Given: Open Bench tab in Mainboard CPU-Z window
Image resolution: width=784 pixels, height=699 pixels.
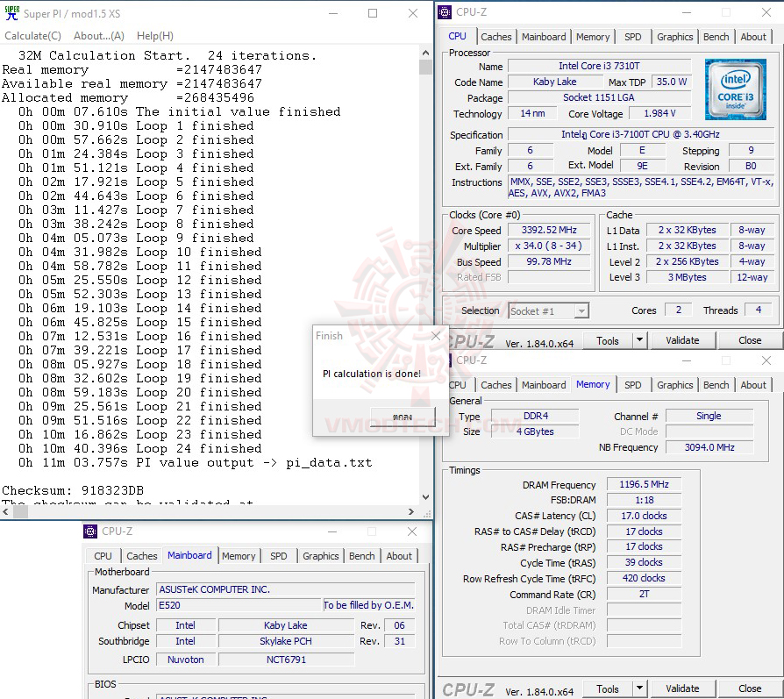Looking at the screenshot, I should tap(361, 556).
